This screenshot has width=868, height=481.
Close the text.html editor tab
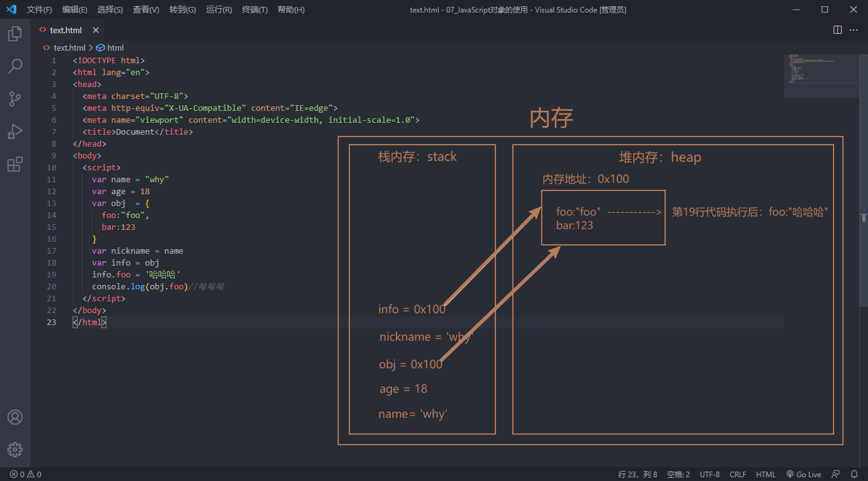(96, 30)
